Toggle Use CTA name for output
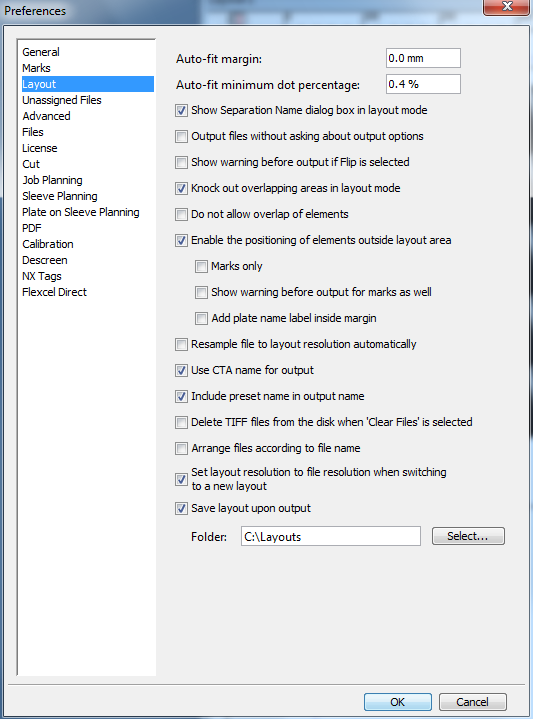 [181, 371]
